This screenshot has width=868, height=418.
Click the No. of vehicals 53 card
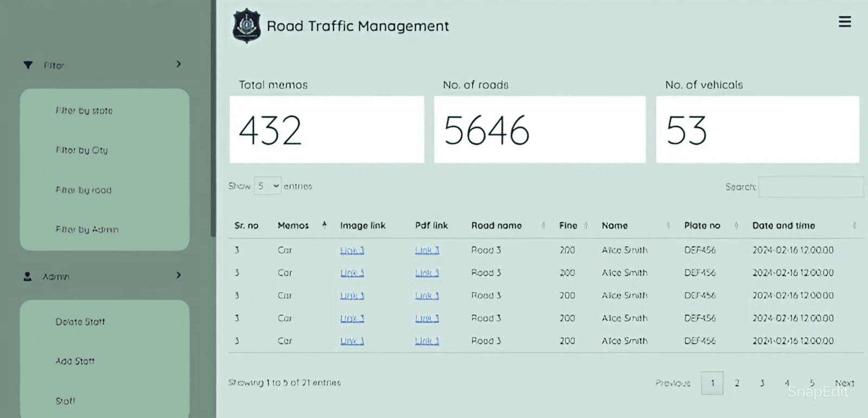757,130
